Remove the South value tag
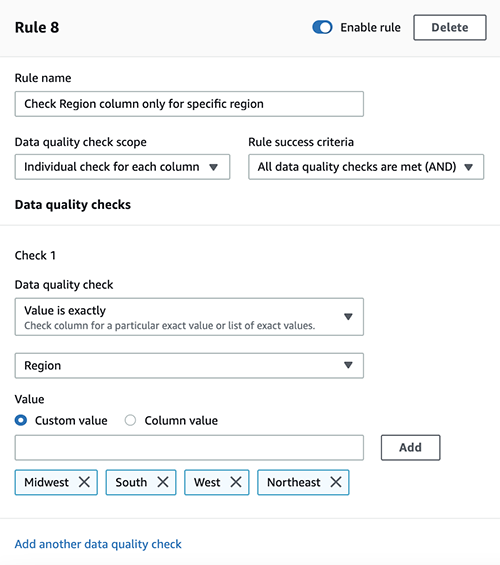Viewport: 500px width, 565px height. pyautogui.click(x=163, y=482)
